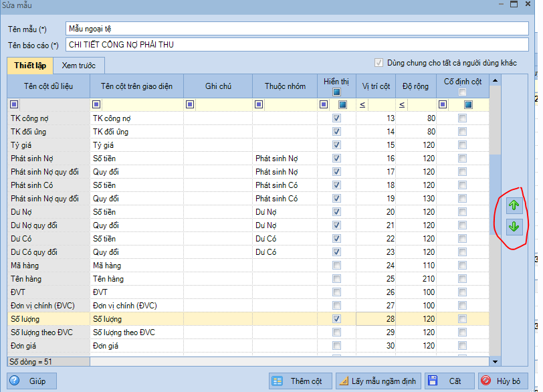The width and height of the screenshot is (543, 392).
Task: Toggle the Hiển thị header select-all checkbox
Action: pos(336,92)
